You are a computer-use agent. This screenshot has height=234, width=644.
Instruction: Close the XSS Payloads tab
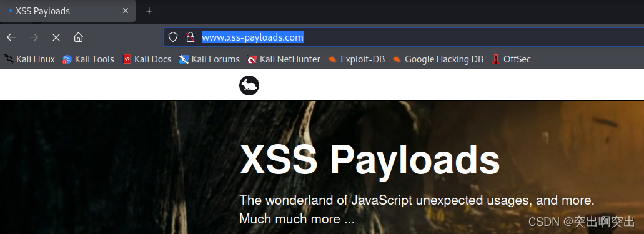pos(126,11)
